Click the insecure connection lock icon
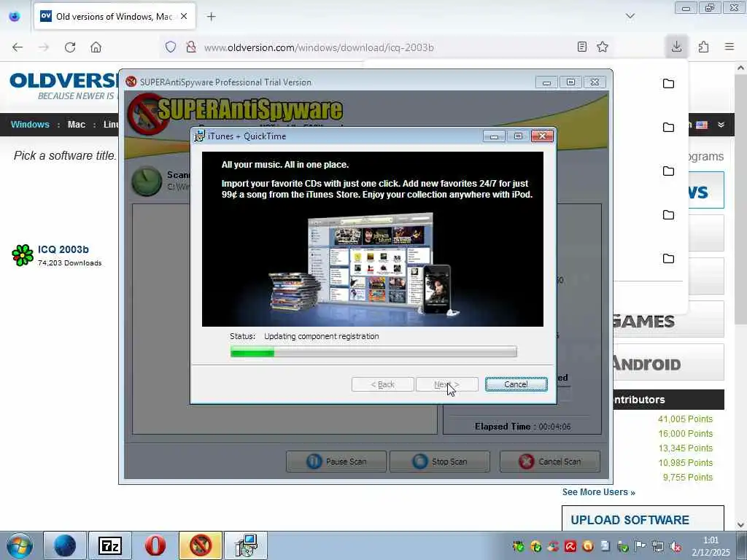The height and width of the screenshot is (560, 747). pyautogui.click(x=191, y=47)
